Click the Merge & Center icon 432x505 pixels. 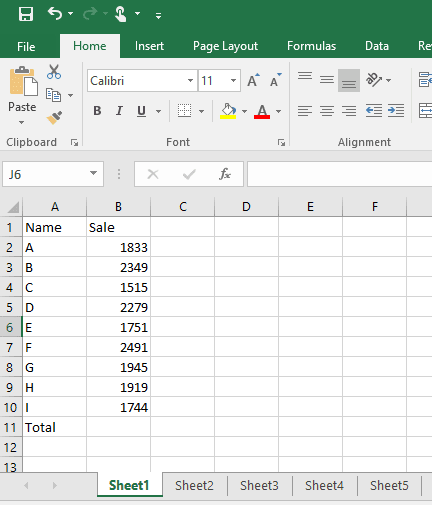coord(425,111)
